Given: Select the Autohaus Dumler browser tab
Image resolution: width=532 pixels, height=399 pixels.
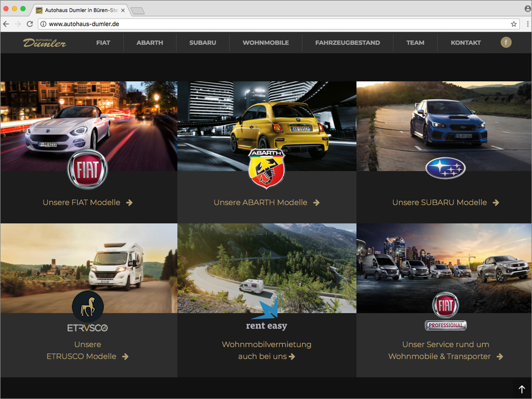Looking at the screenshot, I should point(81,10).
